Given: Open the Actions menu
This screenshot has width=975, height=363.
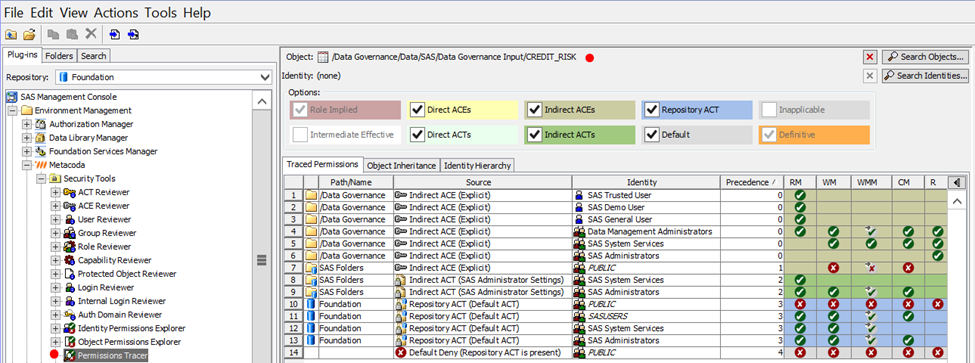Looking at the screenshot, I should [117, 12].
